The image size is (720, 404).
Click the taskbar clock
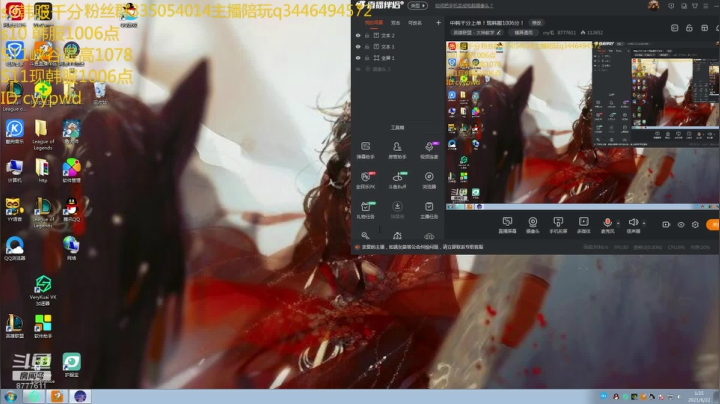pyautogui.click(x=699, y=397)
